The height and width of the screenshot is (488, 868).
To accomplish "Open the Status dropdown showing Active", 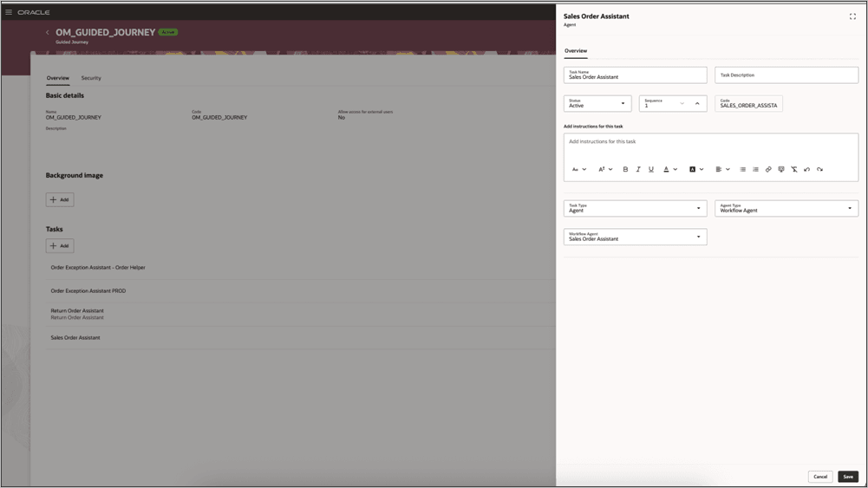I will point(597,103).
